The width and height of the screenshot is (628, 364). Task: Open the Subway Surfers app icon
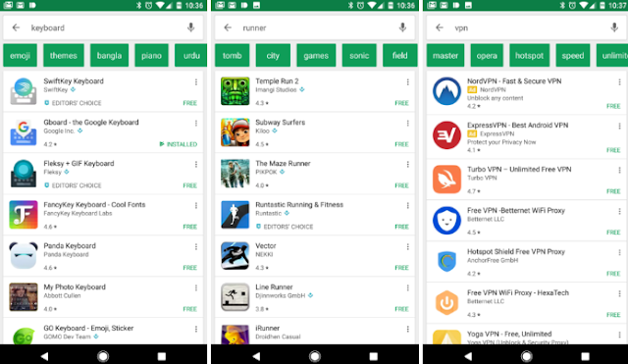point(235,132)
